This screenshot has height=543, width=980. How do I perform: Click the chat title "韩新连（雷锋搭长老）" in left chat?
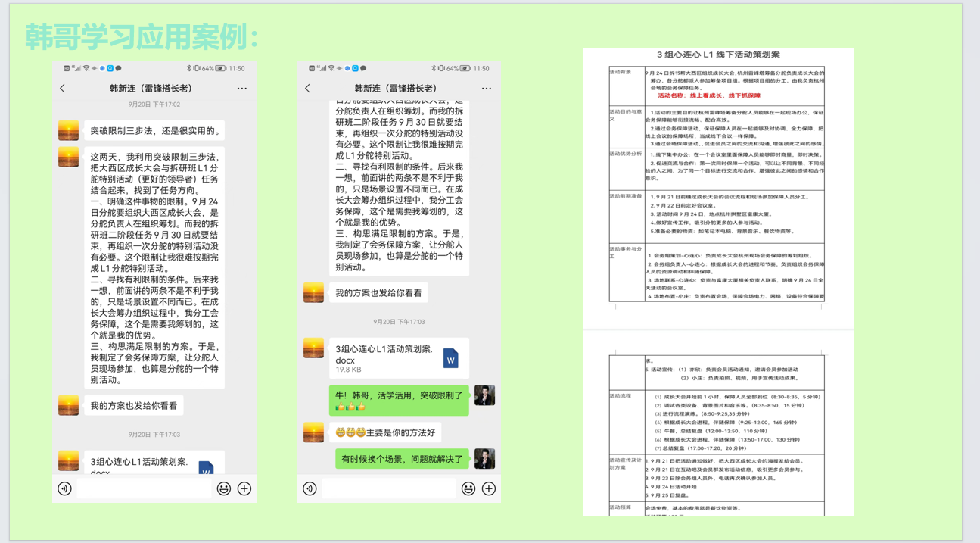pos(152,89)
